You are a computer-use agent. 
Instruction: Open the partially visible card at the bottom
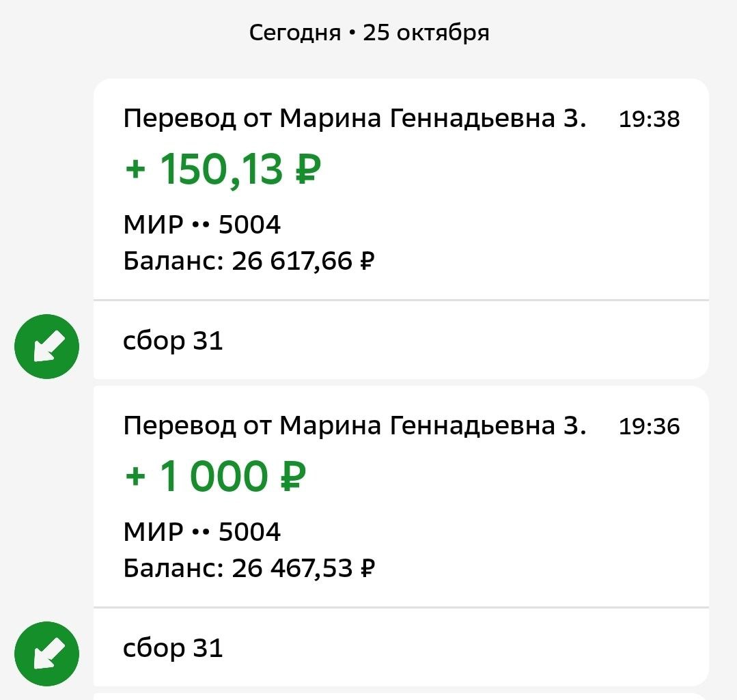tap(400, 696)
